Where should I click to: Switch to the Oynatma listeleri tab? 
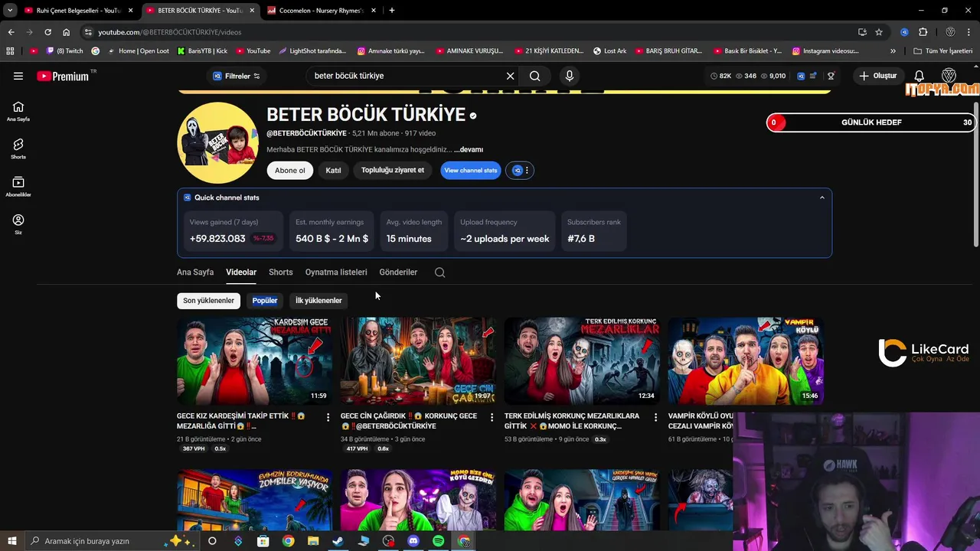[336, 272]
